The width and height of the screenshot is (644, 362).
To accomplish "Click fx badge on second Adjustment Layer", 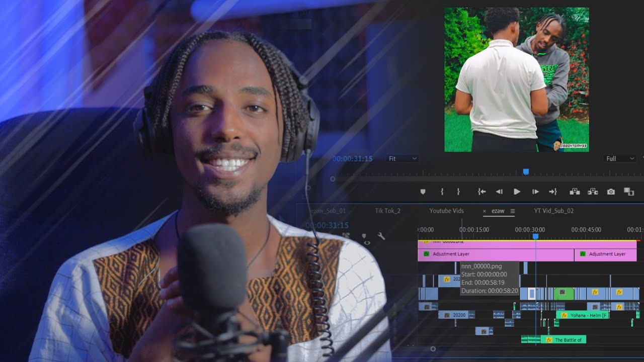I will coord(583,254).
